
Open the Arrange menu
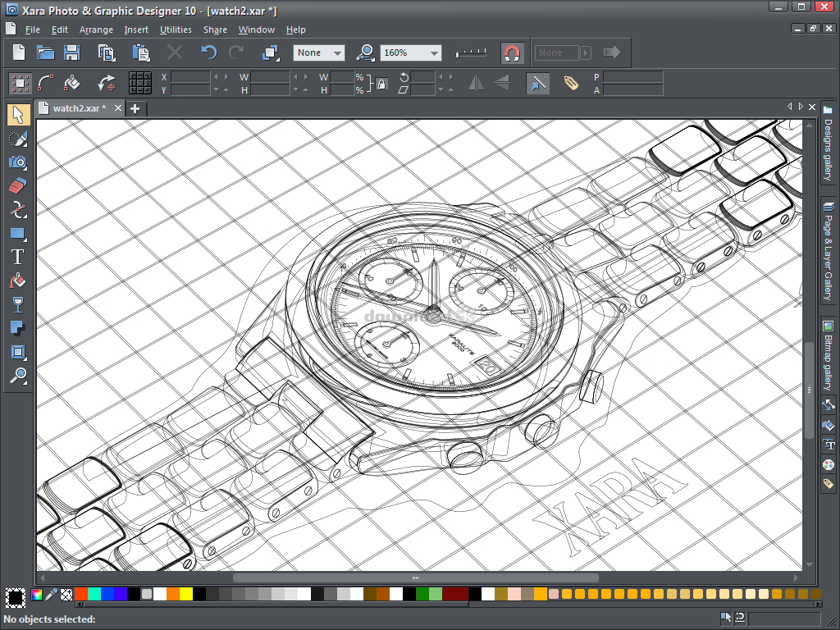click(96, 30)
